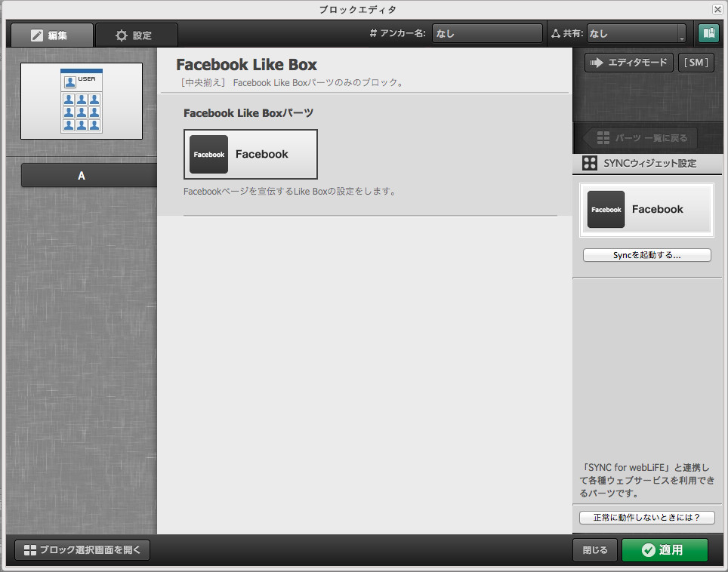Open ブロック選択画面を開く

tap(82, 549)
